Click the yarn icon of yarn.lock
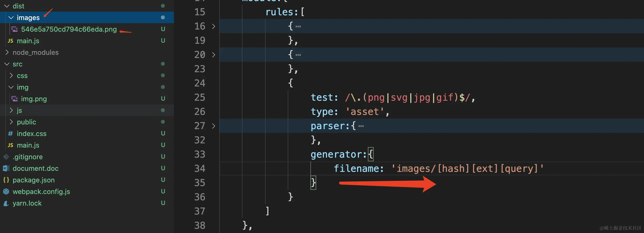The image size is (644, 233). click(x=6, y=203)
